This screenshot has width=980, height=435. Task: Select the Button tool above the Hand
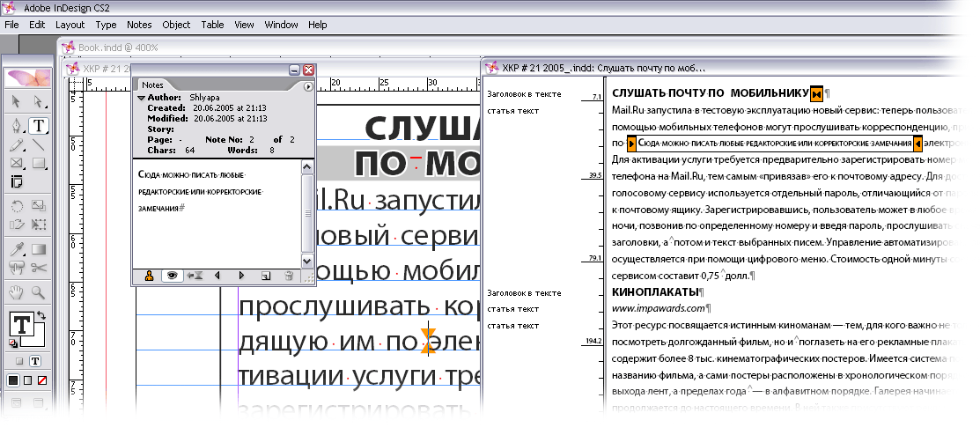pyautogui.click(x=17, y=268)
